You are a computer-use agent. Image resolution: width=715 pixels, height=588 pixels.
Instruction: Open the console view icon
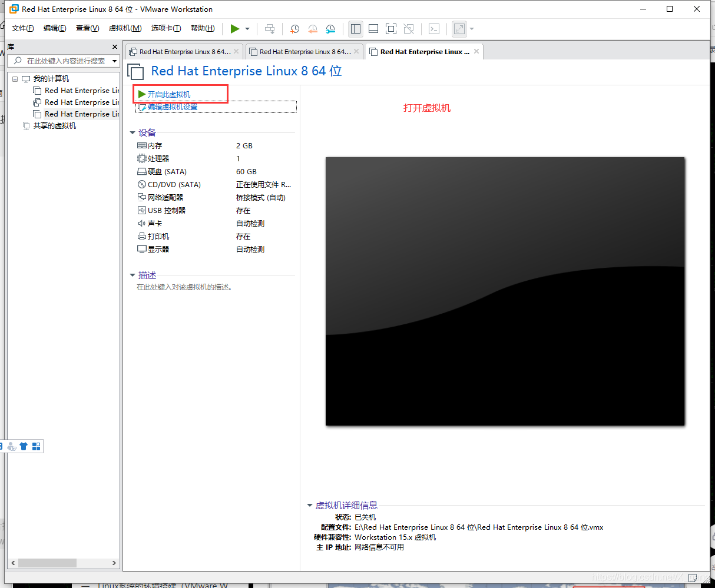[x=434, y=28]
